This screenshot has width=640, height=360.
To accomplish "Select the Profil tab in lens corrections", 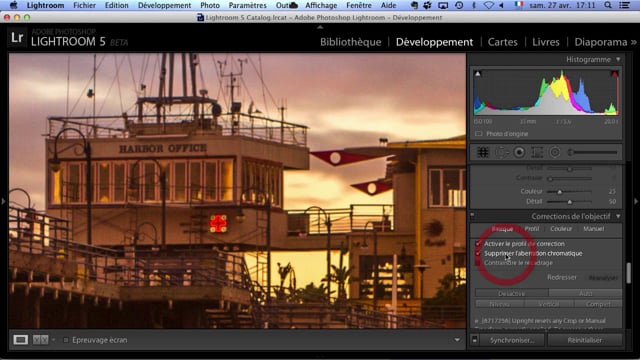I will (x=532, y=229).
